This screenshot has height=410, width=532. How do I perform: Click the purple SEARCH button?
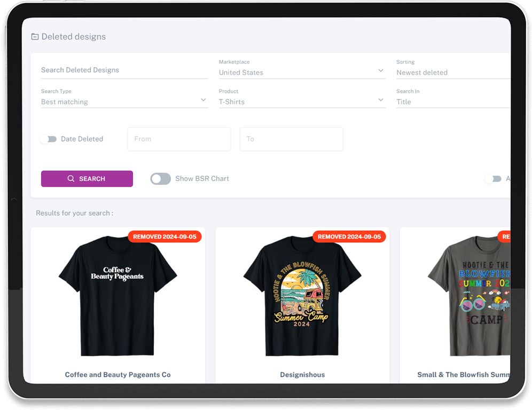(x=87, y=179)
